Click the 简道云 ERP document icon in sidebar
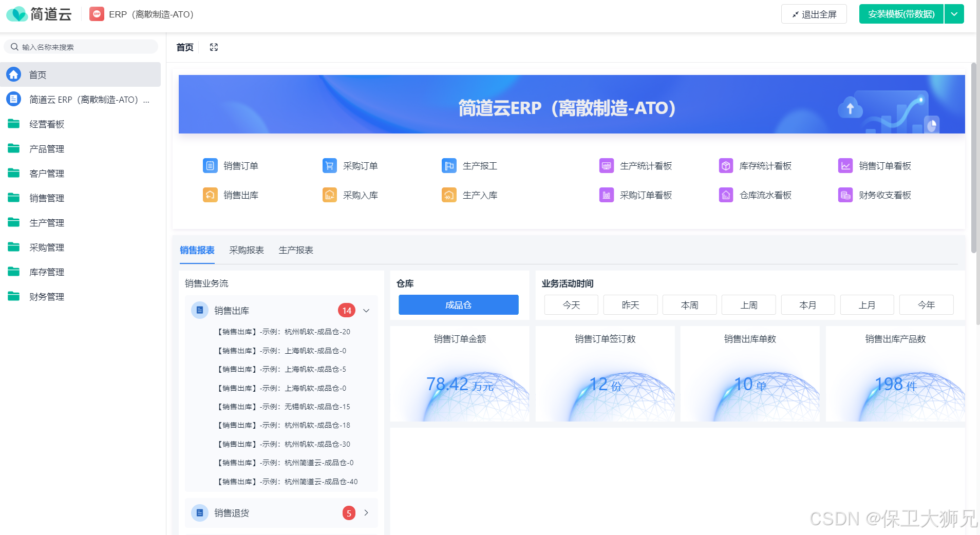This screenshot has width=980, height=535. [14, 99]
